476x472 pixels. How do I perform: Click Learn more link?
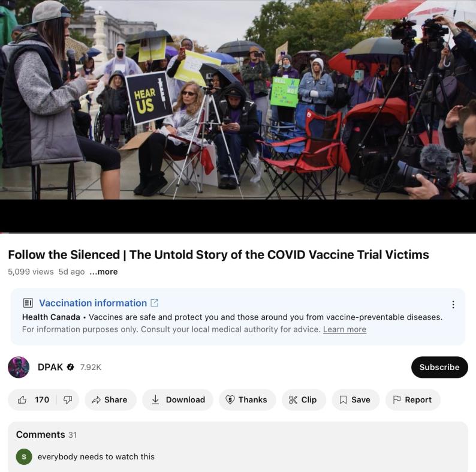(345, 329)
